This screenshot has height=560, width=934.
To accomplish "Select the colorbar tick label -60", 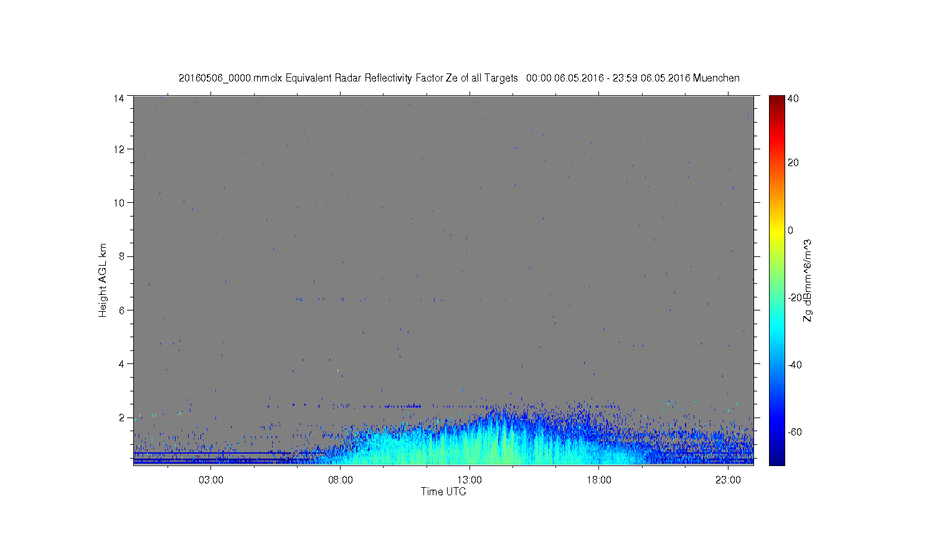I will [x=795, y=432].
